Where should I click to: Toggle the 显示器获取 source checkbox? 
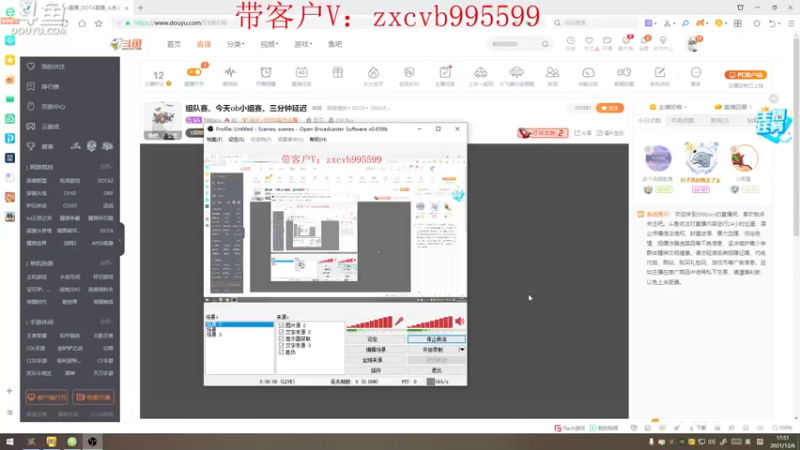point(281,339)
